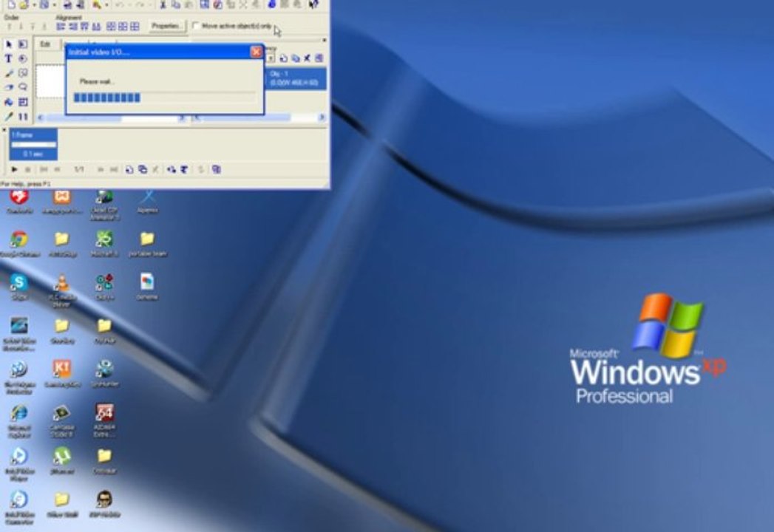This screenshot has width=774, height=532.
Task: Open the dropdown in Object Manager panel
Action: (271, 58)
